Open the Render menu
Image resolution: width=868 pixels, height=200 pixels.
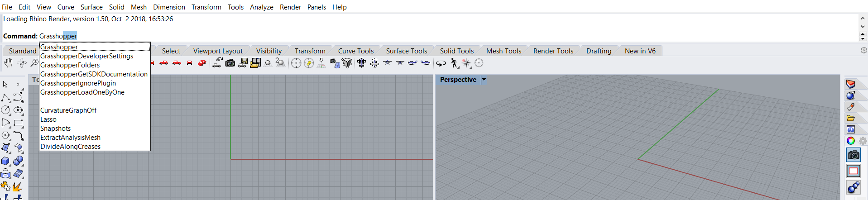point(290,7)
